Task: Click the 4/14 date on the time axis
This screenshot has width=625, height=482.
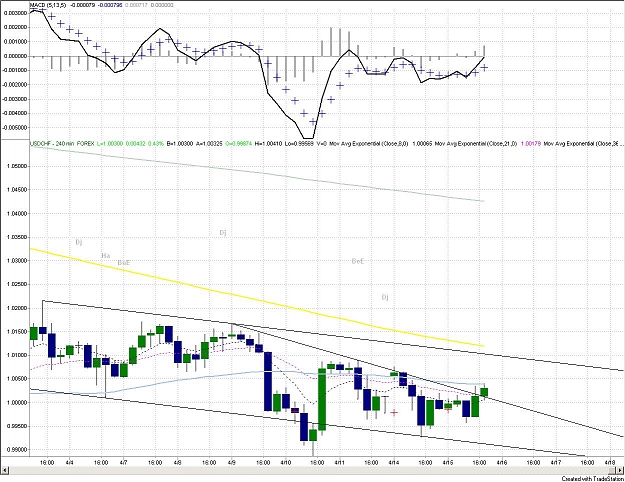Action: [394, 462]
